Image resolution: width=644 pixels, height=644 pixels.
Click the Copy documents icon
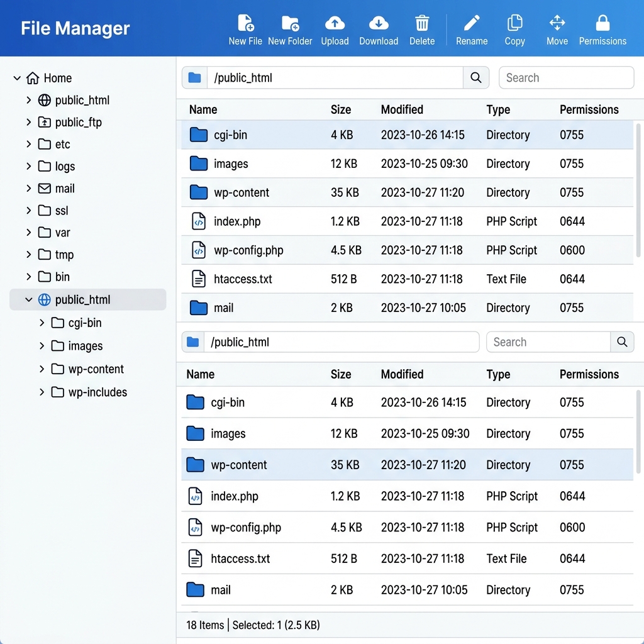[514, 23]
